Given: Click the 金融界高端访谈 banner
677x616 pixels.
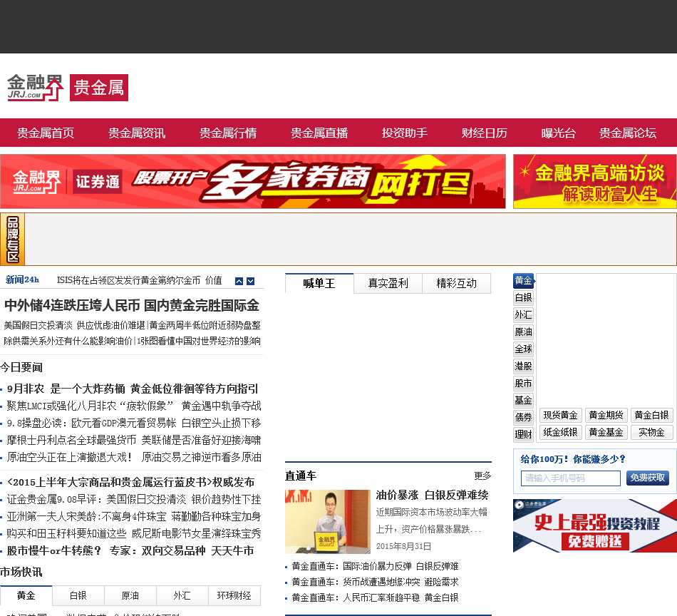Looking at the screenshot, I should [x=595, y=181].
